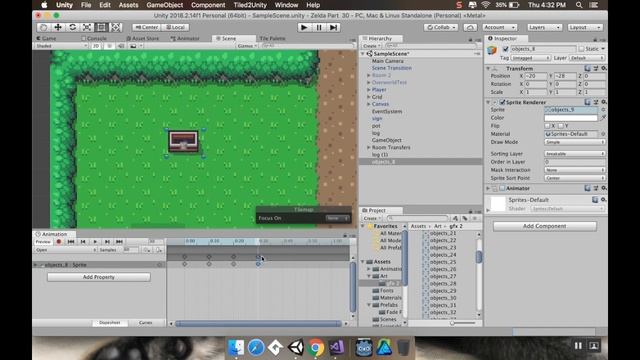Switch to the Game tab
The height and width of the screenshot is (360, 640).
coord(47,38)
